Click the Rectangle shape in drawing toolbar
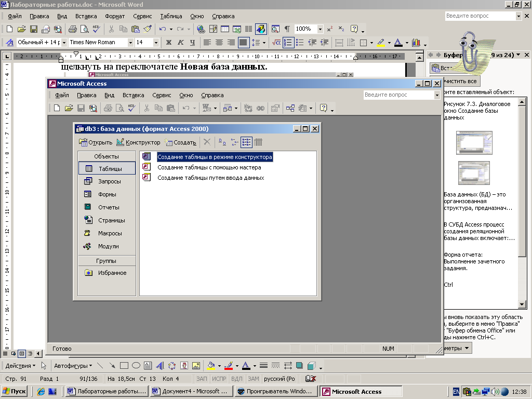The height and width of the screenshot is (399, 532). tap(124, 366)
